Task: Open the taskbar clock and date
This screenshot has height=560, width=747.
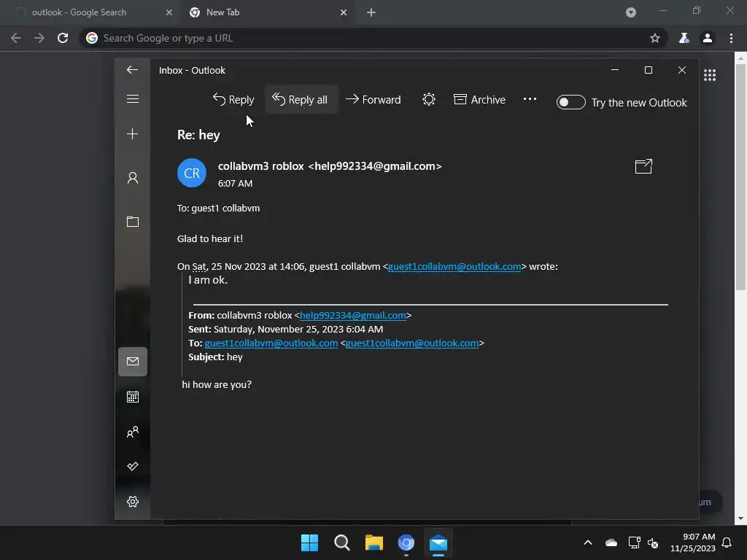Action: [693, 542]
